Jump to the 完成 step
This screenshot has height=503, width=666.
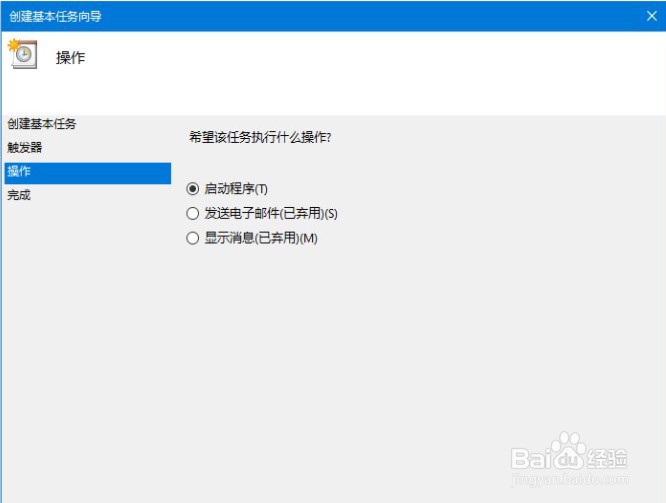19,195
